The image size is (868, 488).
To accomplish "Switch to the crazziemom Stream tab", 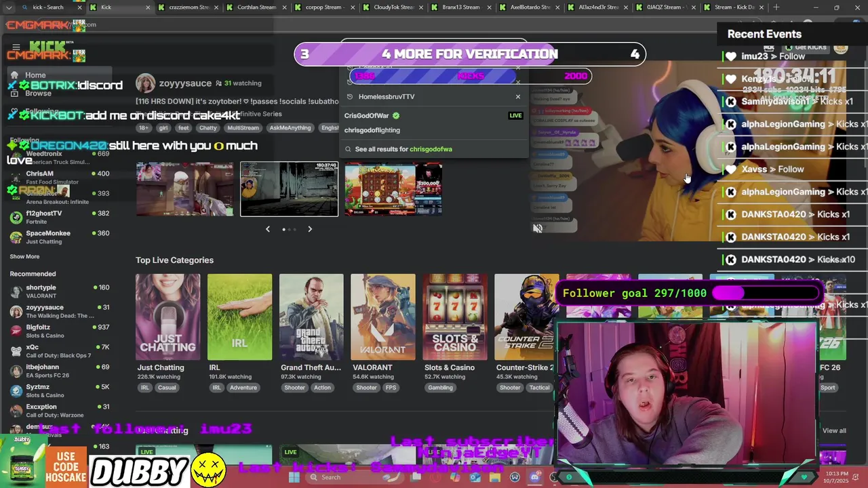I will [x=190, y=7].
